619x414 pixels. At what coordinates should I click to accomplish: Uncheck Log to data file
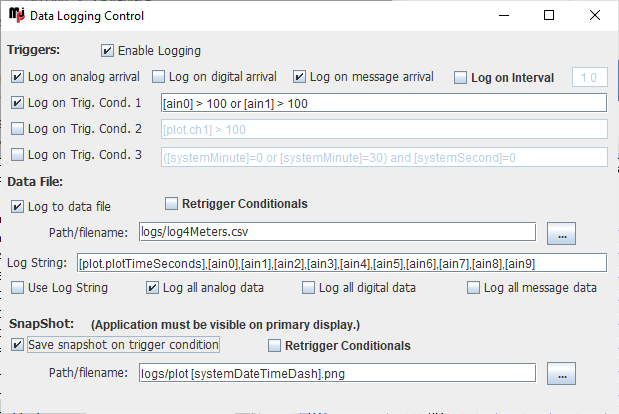17,206
